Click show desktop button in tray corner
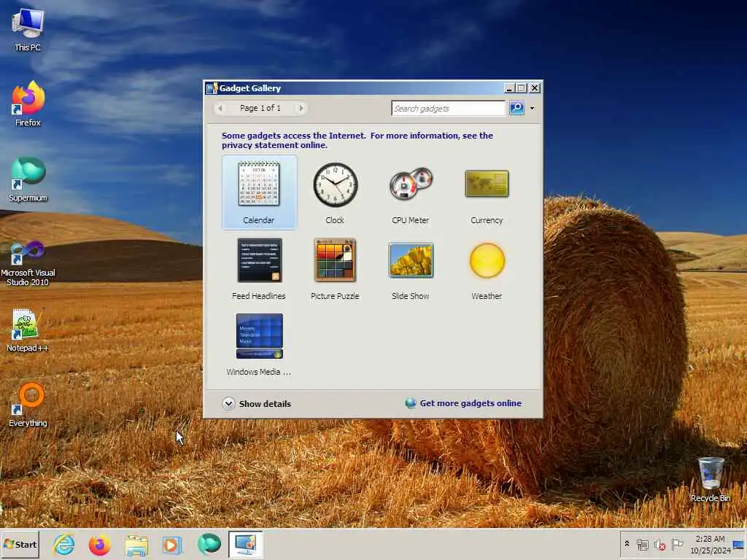The image size is (747, 560). tap(740, 545)
